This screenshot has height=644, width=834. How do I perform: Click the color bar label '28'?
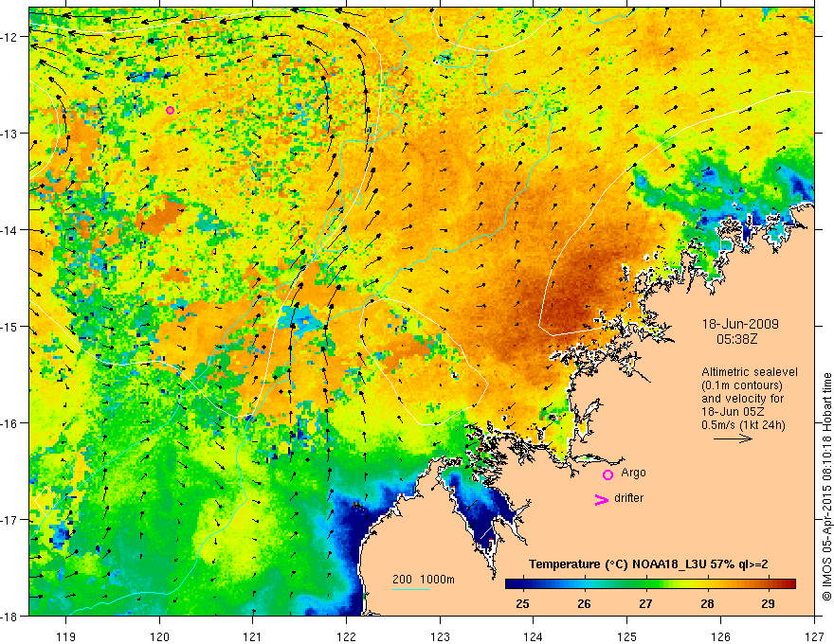(x=707, y=604)
